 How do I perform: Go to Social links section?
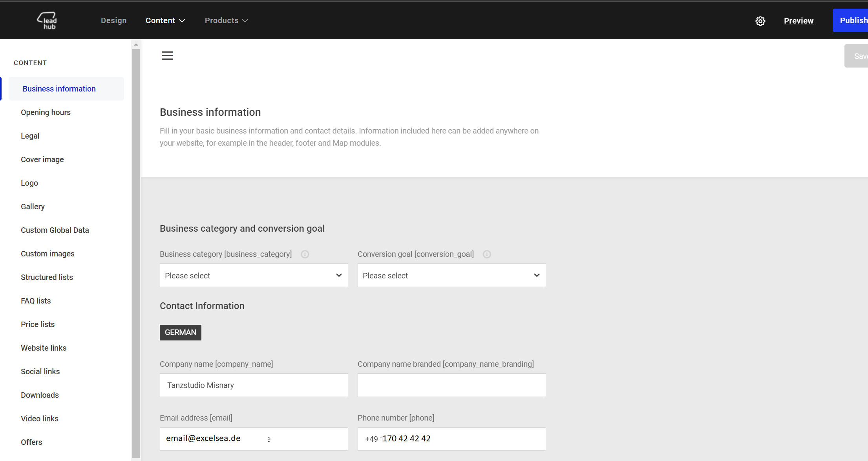tap(40, 371)
